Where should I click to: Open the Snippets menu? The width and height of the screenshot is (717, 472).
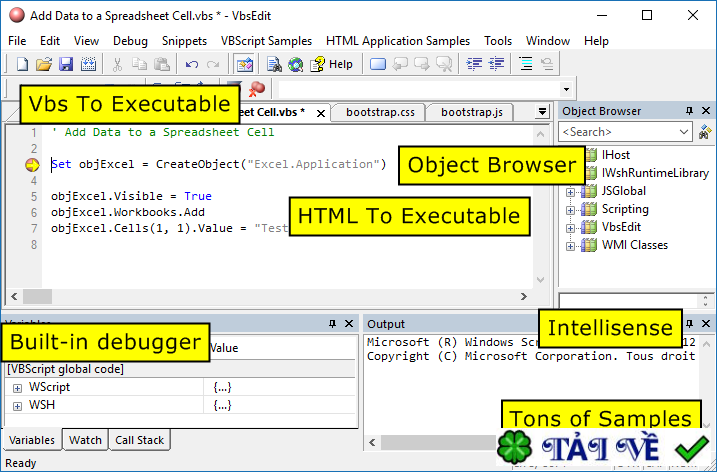tap(184, 41)
